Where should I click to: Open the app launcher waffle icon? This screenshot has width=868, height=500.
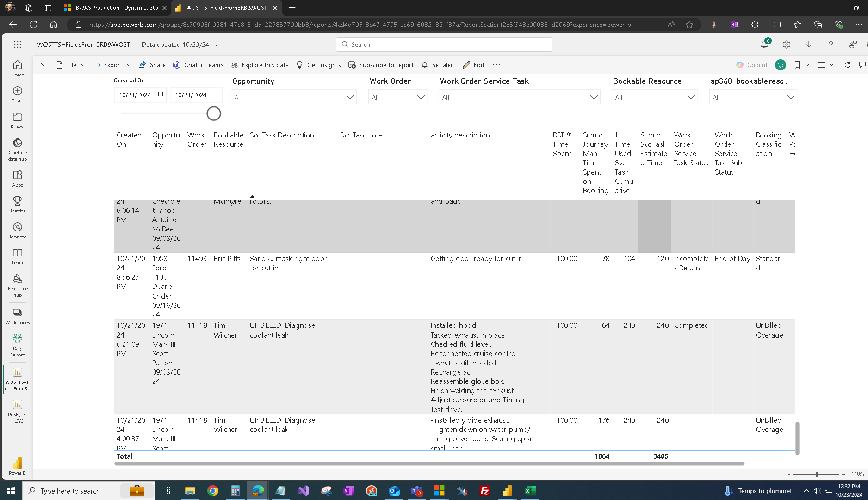[x=18, y=44]
